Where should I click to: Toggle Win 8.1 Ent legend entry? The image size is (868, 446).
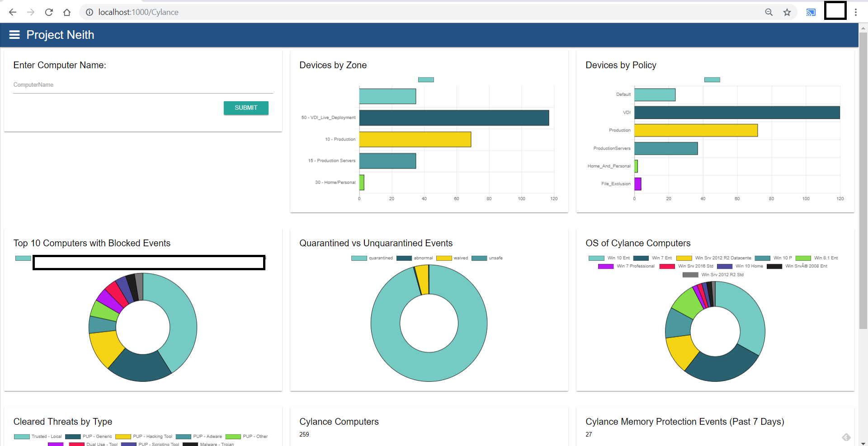(816, 258)
